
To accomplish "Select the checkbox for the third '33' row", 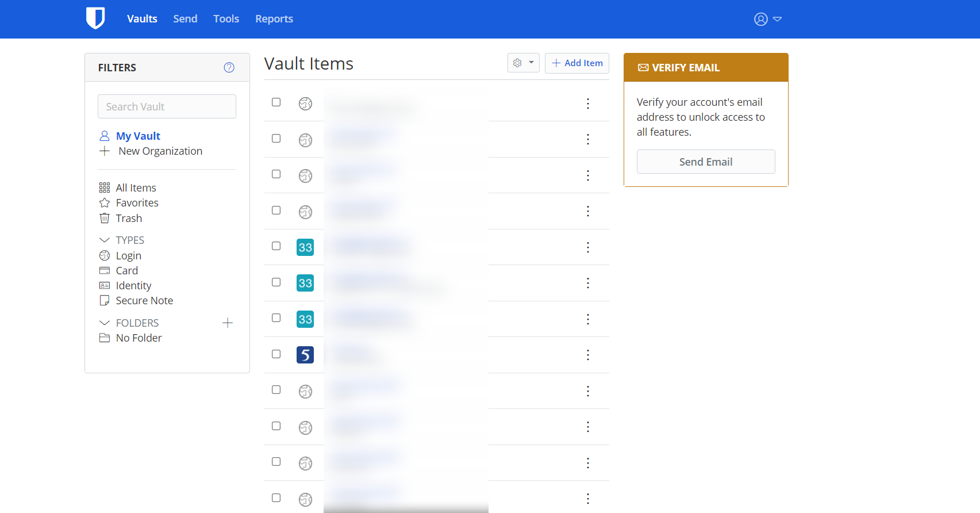I will [x=276, y=318].
